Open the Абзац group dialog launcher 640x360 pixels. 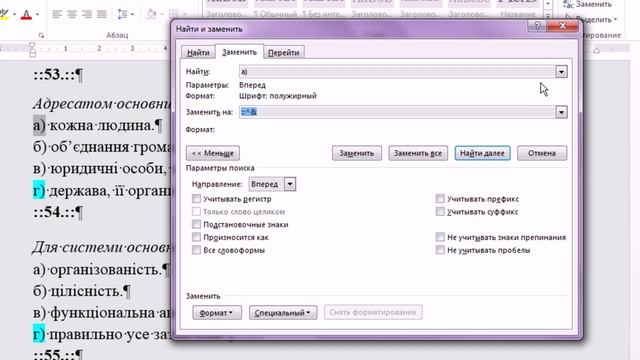41,36
